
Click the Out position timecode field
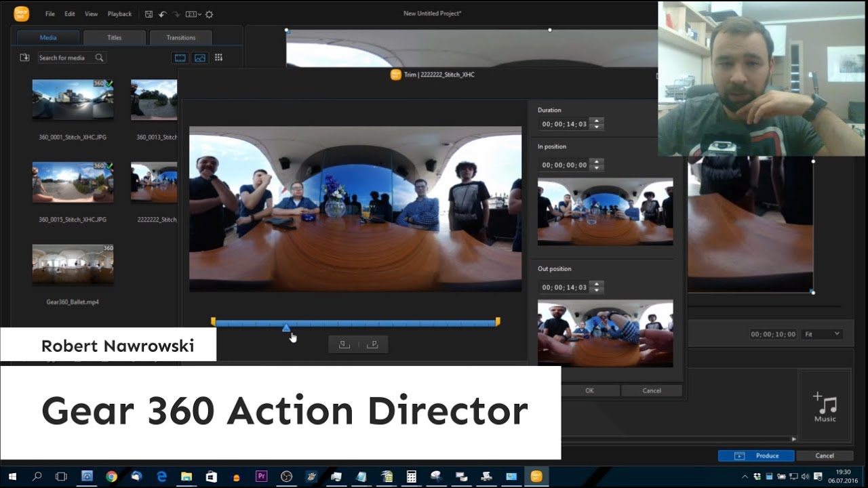(x=564, y=287)
